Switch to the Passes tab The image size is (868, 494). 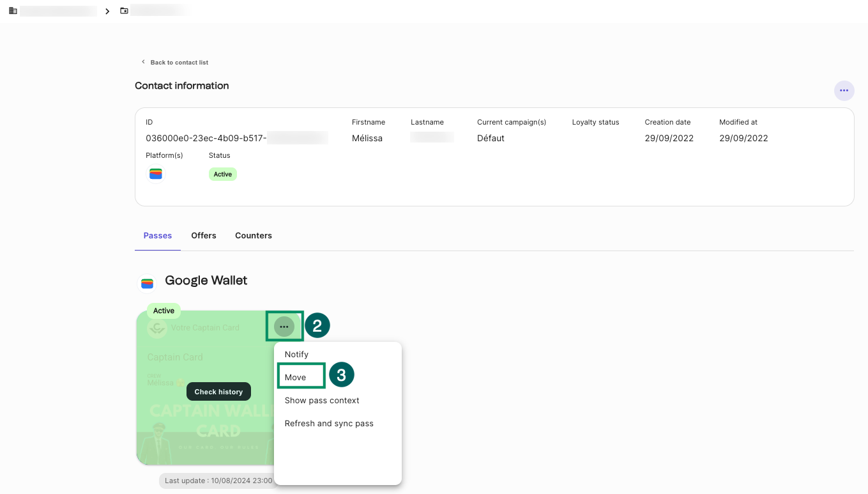click(x=158, y=236)
